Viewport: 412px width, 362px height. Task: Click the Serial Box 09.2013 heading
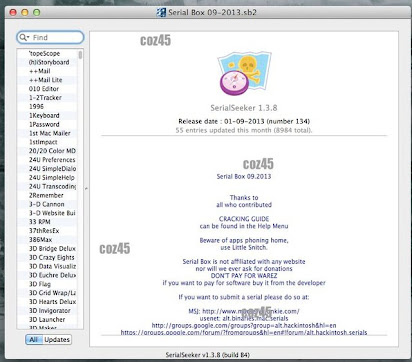click(x=244, y=176)
